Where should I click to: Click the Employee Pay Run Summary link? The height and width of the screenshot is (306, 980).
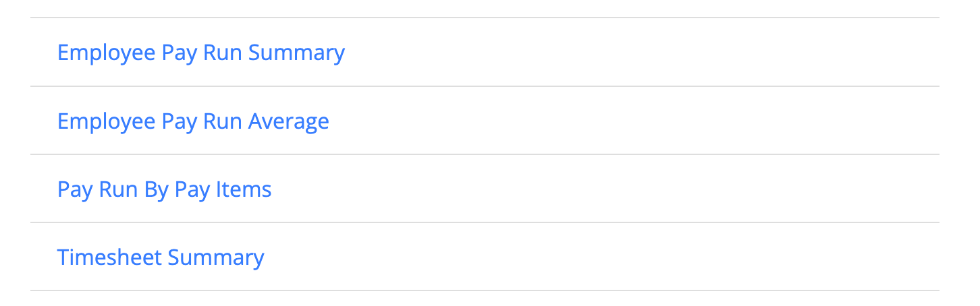(200, 53)
